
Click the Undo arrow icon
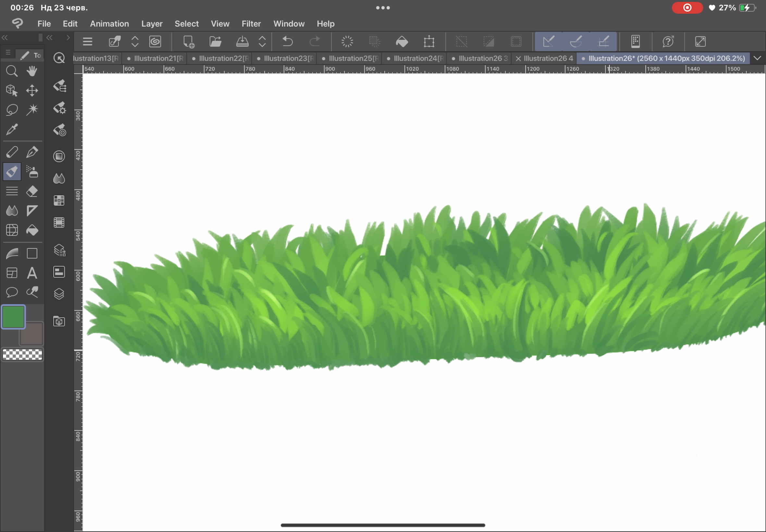[x=287, y=42]
